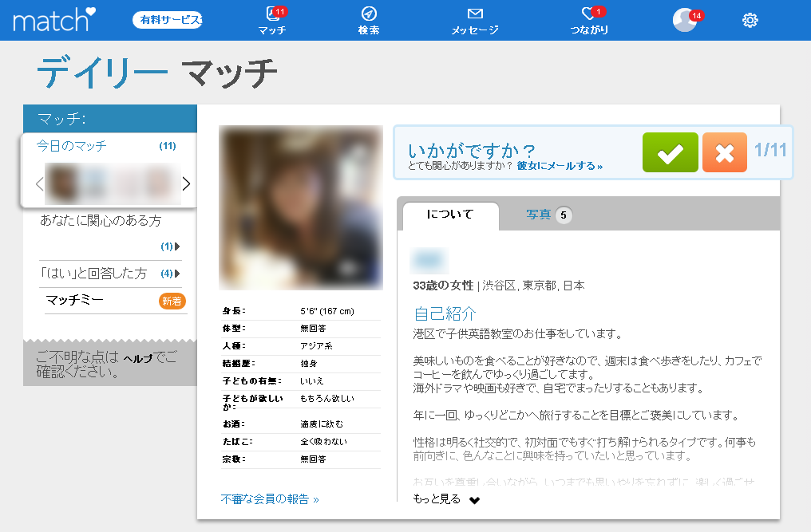Image resolution: width=811 pixels, height=532 pixels.
Task: Switch to the 写真 tab
Action: (x=548, y=215)
